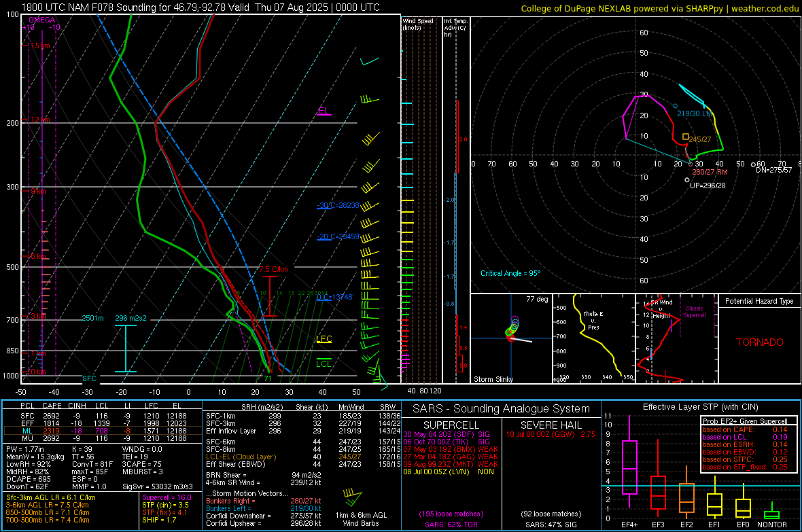Viewport: 802px width, 532px height.
Task: Click the yellow 'LFC' level label
Action: point(324,338)
